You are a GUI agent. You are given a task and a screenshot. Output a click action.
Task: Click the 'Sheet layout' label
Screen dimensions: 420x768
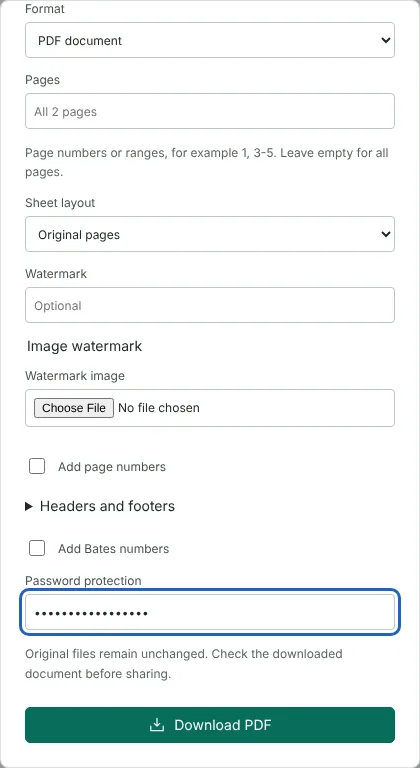pyautogui.click(x=60, y=203)
